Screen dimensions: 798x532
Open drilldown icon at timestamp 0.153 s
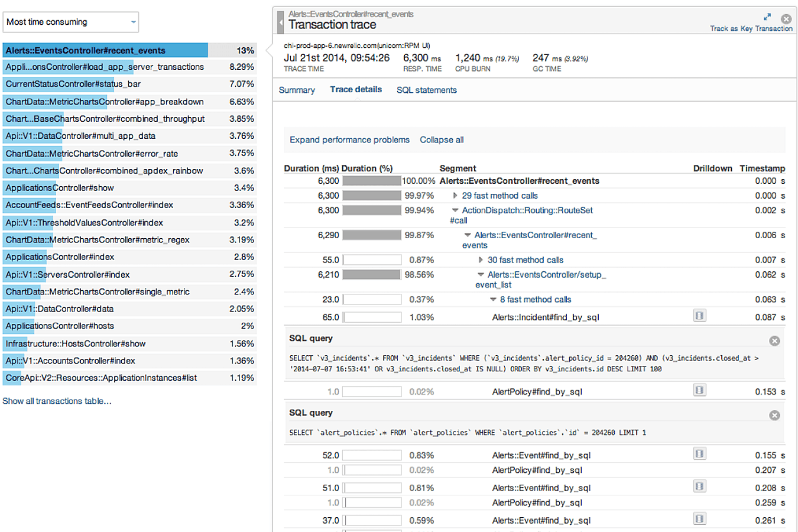(699, 391)
